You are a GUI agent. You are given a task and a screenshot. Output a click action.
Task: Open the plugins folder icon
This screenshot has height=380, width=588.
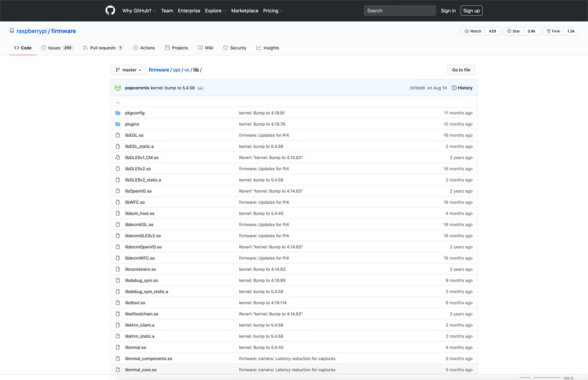pos(118,124)
